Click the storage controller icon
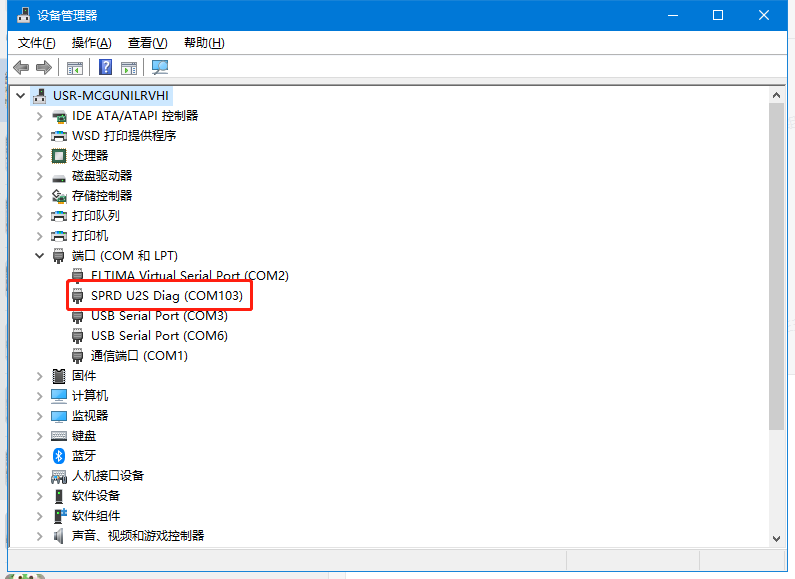 pyautogui.click(x=59, y=196)
